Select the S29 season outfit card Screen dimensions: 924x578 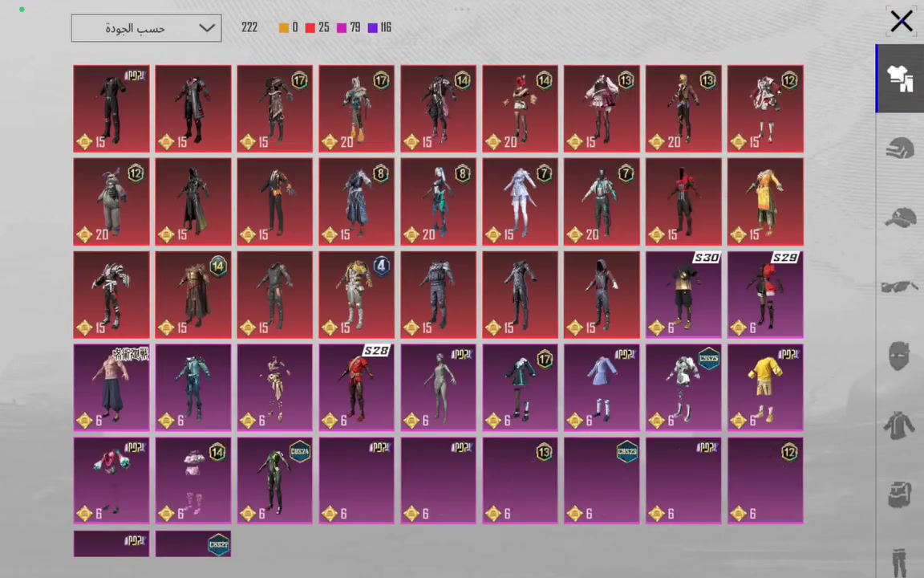[x=765, y=295]
